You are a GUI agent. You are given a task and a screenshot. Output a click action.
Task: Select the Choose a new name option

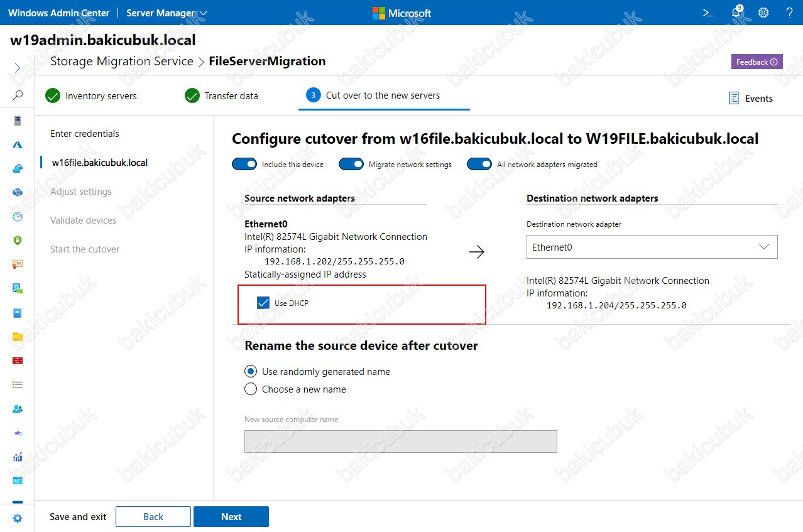(251, 389)
